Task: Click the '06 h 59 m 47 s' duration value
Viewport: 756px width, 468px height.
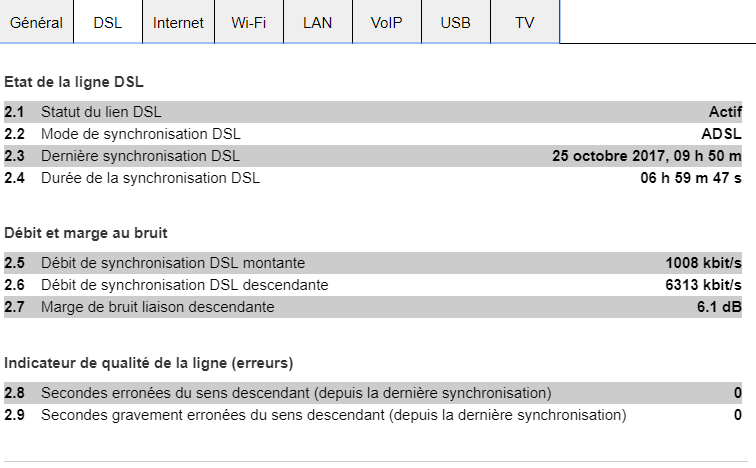Action: [691, 178]
